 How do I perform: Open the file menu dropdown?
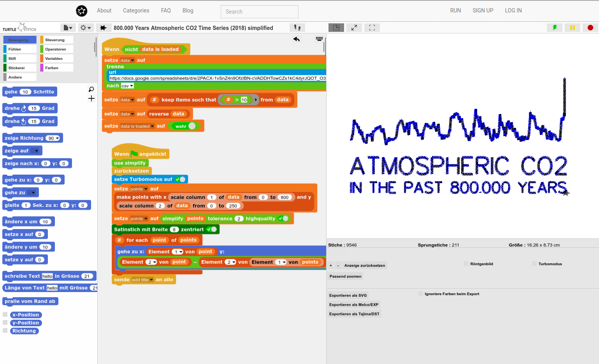click(x=68, y=28)
